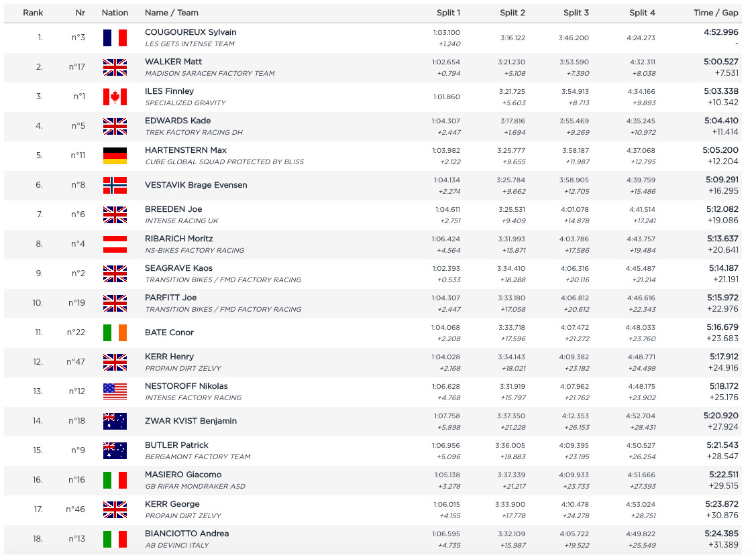Click the Time / Gap column header
Viewport: 756px width, 555px height.
[716, 13]
